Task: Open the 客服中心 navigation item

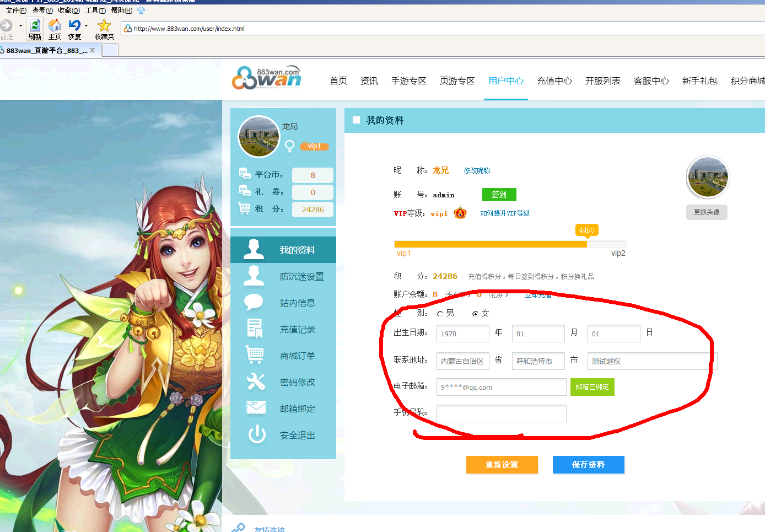Action: (651, 81)
